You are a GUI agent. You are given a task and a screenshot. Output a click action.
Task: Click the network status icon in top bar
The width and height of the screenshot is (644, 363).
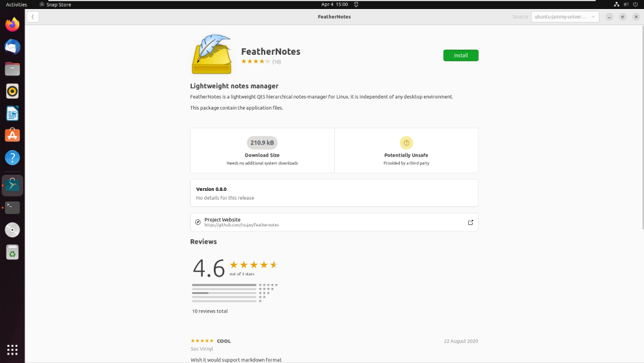pyautogui.click(x=616, y=5)
